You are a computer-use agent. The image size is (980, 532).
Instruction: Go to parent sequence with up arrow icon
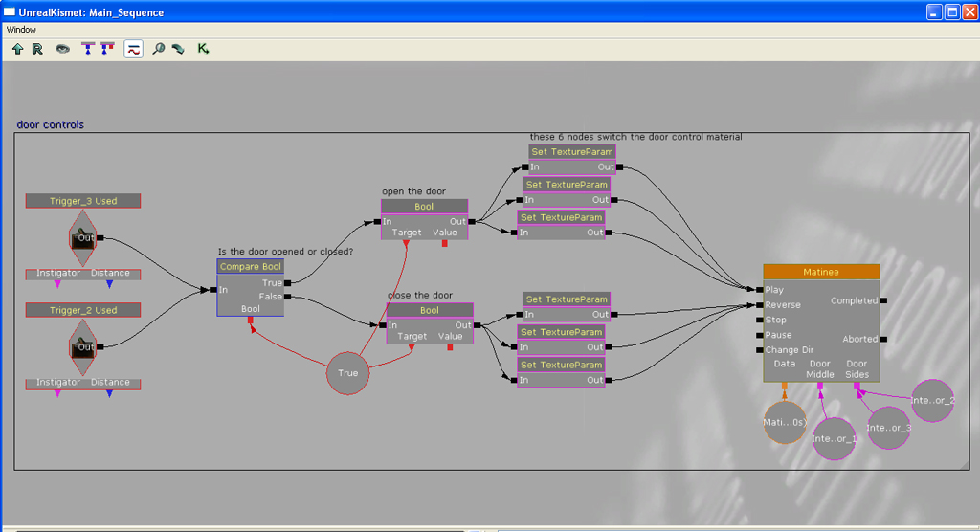[x=17, y=49]
